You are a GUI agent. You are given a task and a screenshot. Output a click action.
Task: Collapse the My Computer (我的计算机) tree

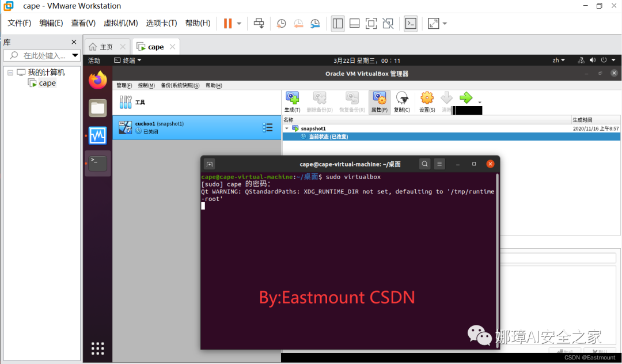(10, 73)
